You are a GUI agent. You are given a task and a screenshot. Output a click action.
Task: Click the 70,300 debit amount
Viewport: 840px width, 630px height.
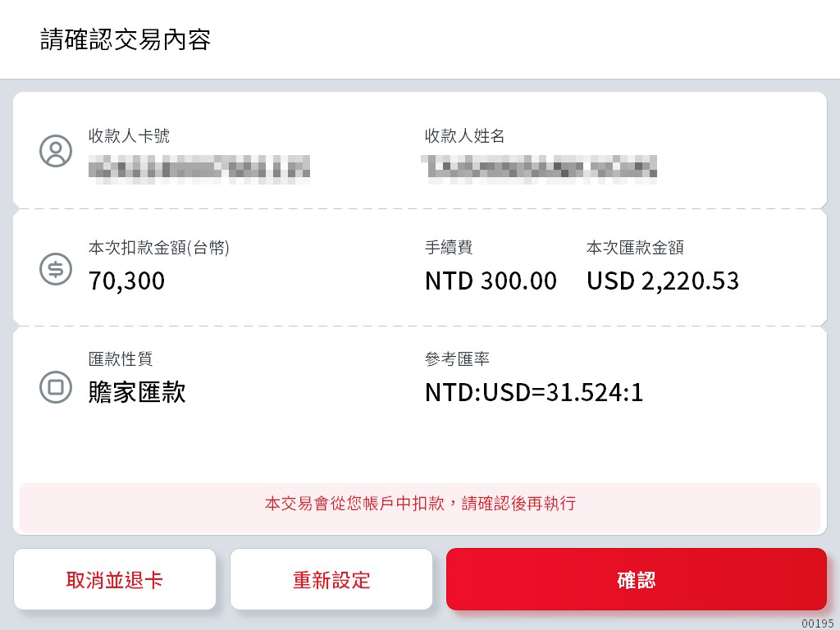tap(126, 281)
